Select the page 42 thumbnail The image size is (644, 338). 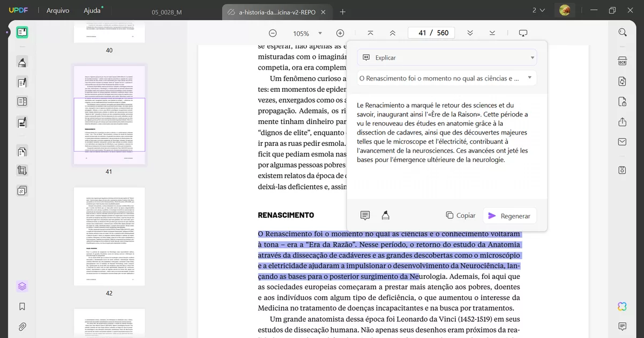pyautogui.click(x=109, y=235)
